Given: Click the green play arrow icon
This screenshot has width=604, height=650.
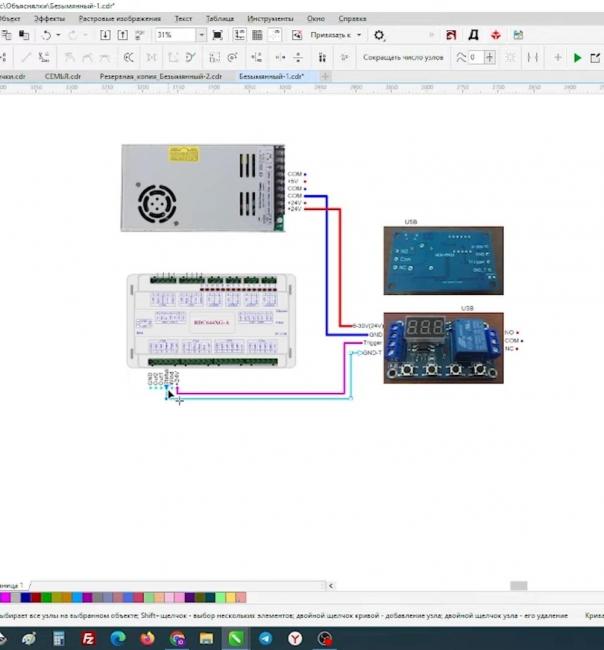Looking at the screenshot, I should tap(577, 58).
